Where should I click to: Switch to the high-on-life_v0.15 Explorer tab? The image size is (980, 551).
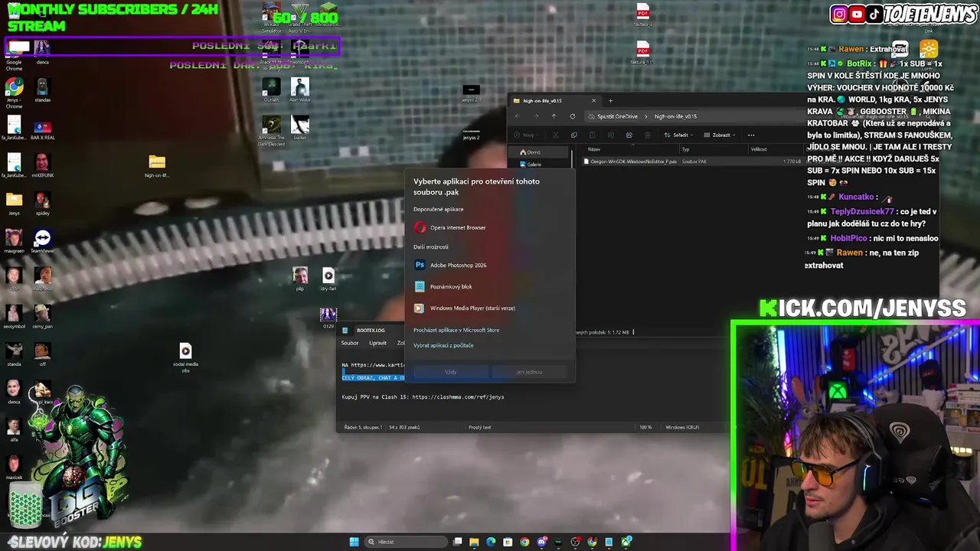click(x=554, y=100)
